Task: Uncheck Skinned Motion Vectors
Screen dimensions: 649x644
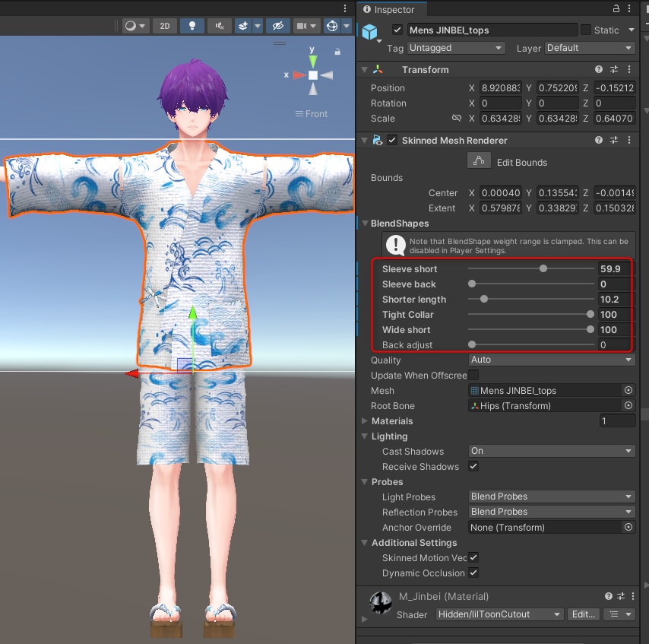Action: [x=473, y=557]
